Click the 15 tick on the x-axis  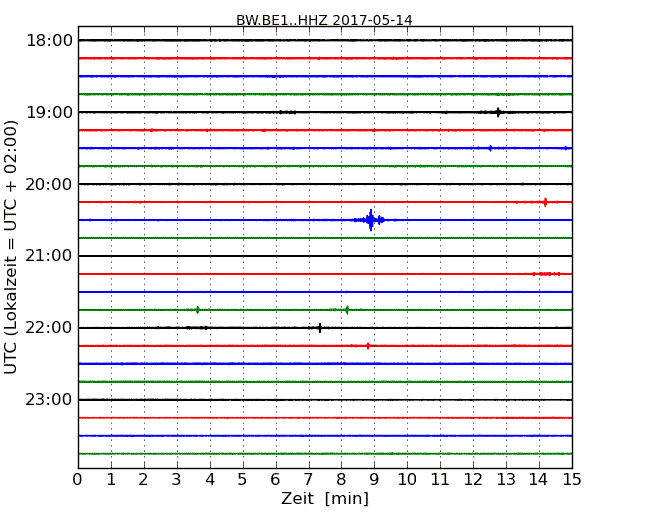(572, 479)
